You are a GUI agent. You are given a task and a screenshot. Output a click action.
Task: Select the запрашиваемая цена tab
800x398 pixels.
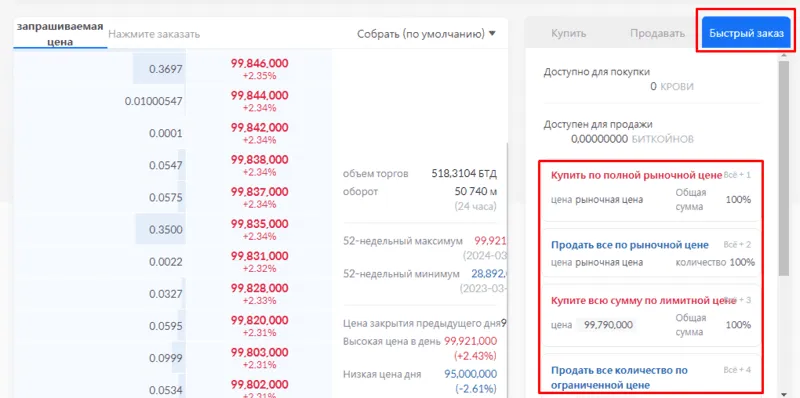click(x=60, y=34)
